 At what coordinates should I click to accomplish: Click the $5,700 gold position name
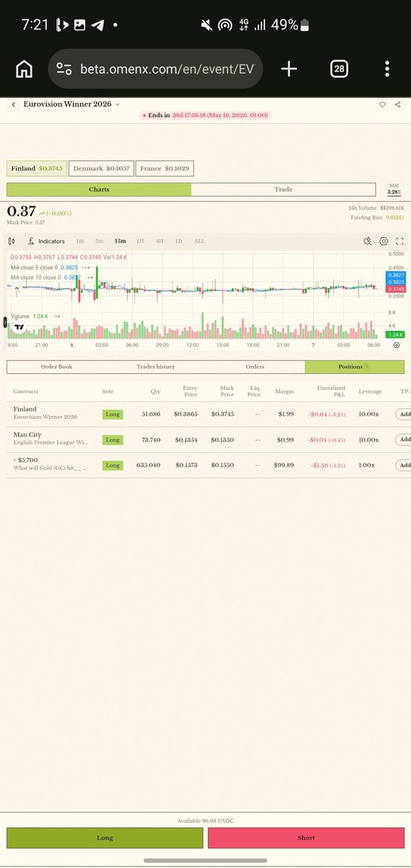pos(26,460)
